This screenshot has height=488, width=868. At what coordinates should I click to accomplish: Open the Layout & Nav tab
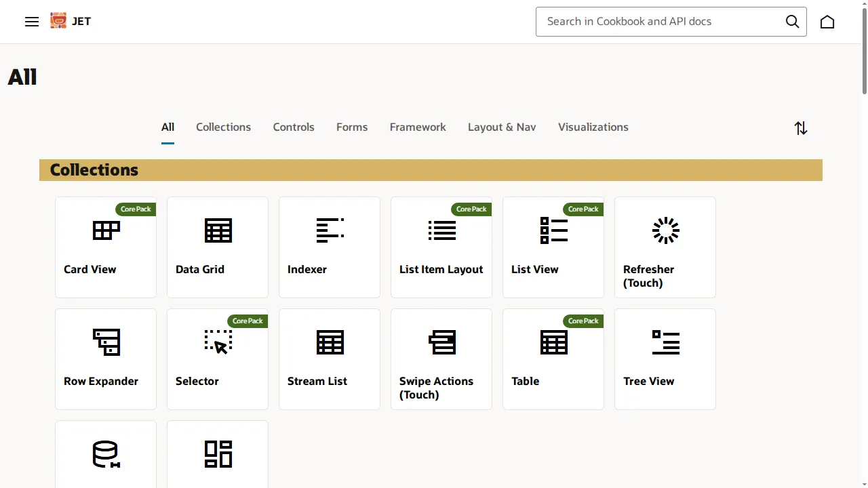502,127
